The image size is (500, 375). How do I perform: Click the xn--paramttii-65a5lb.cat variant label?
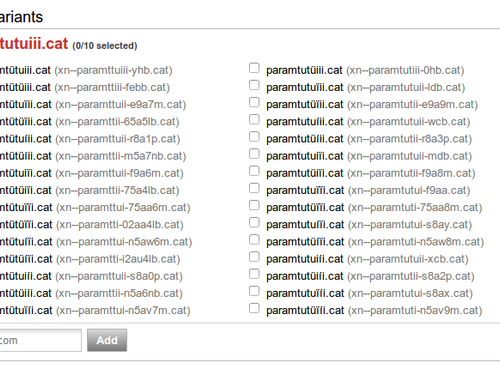tap(90, 122)
